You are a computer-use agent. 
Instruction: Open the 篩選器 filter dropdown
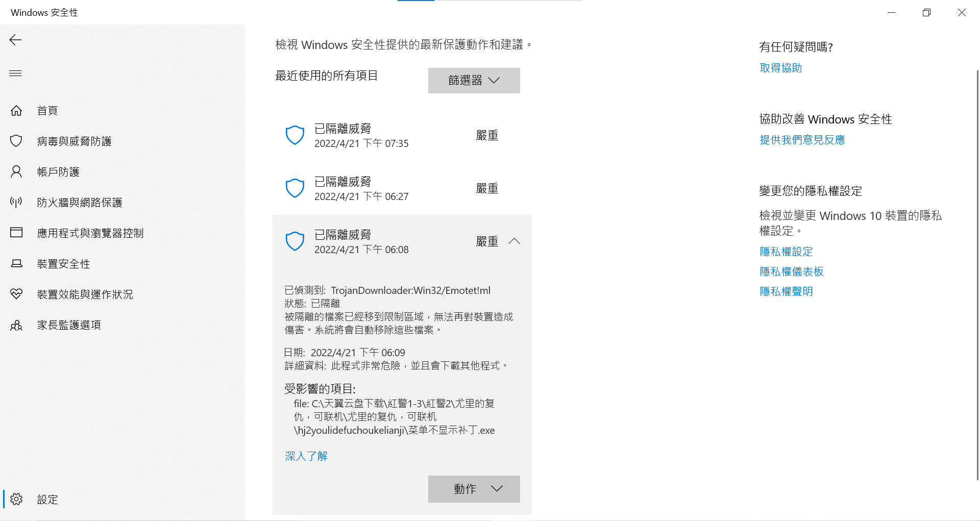[x=474, y=81]
